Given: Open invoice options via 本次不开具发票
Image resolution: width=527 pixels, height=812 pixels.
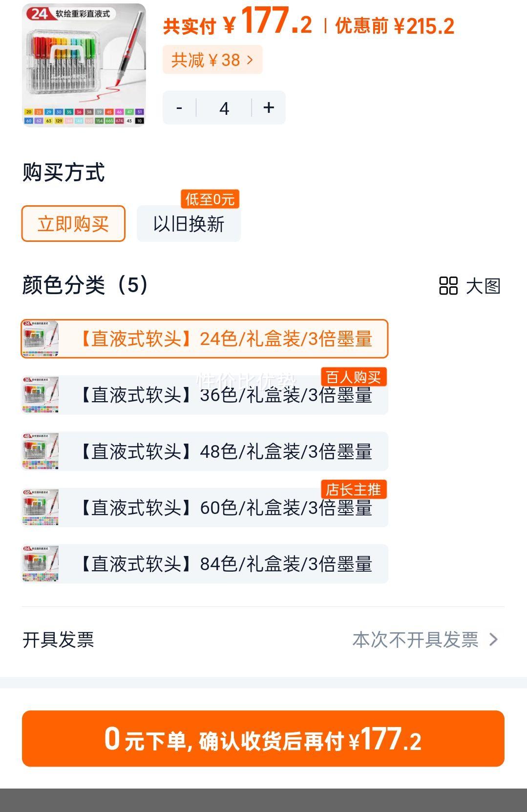Looking at the screenshot, I should pyautogui.click(x=415, y=640).
